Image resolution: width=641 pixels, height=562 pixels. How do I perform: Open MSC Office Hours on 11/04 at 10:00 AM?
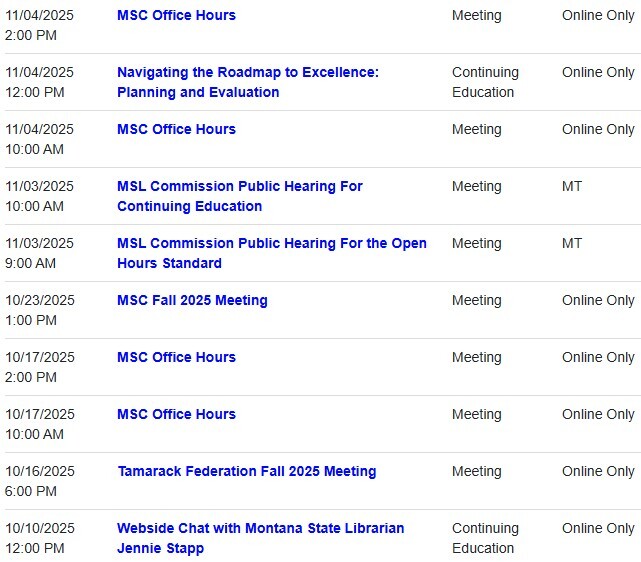(x=176, y=130)
